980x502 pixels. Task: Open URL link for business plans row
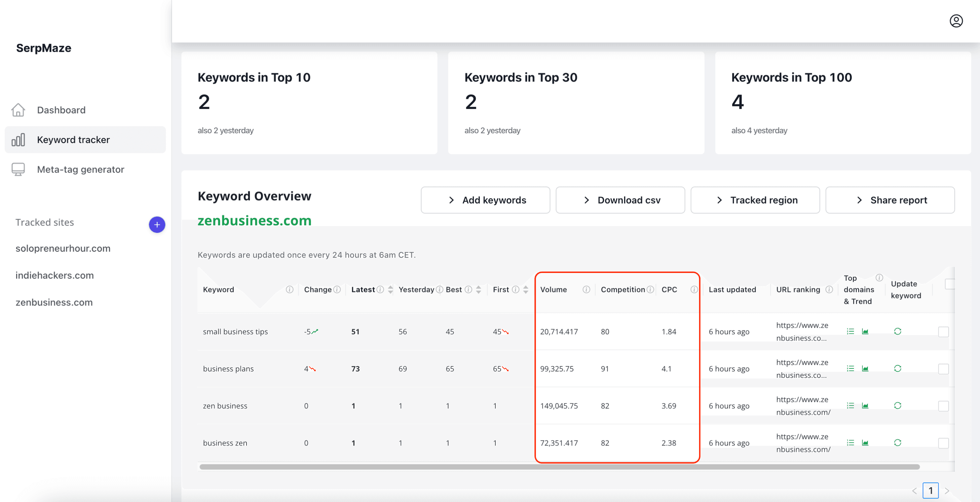pyautogui.click(x=802, y=368)
